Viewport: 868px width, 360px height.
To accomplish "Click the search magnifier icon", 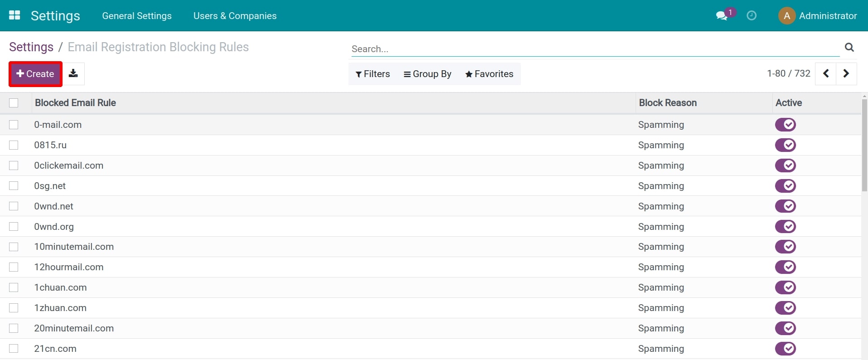I will pos(849,47).
